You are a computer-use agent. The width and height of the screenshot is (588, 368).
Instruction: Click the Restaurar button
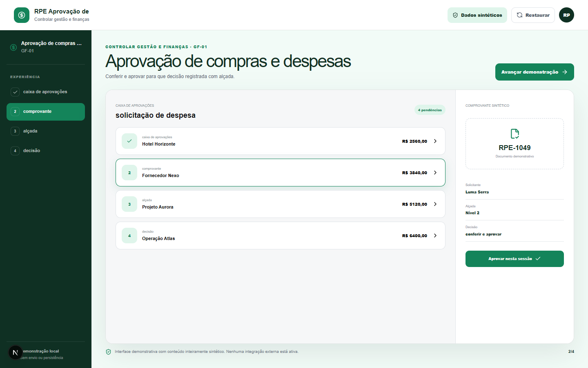533,15
